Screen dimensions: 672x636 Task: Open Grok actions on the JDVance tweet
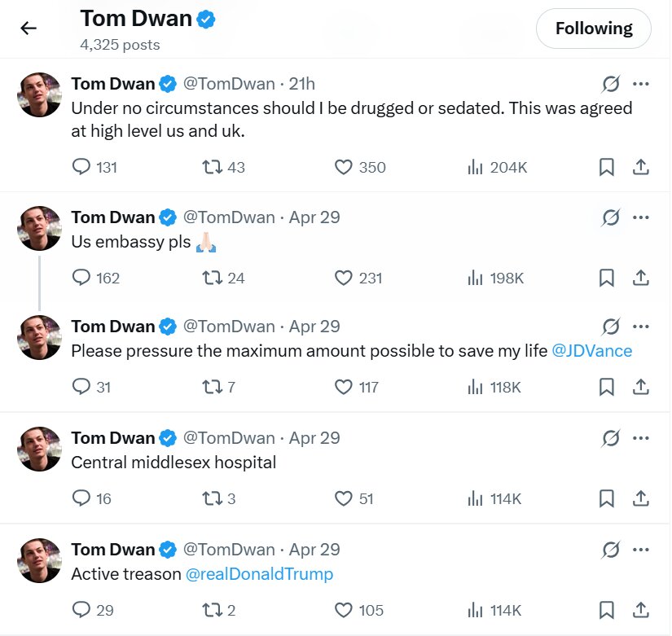coord(612,326)
